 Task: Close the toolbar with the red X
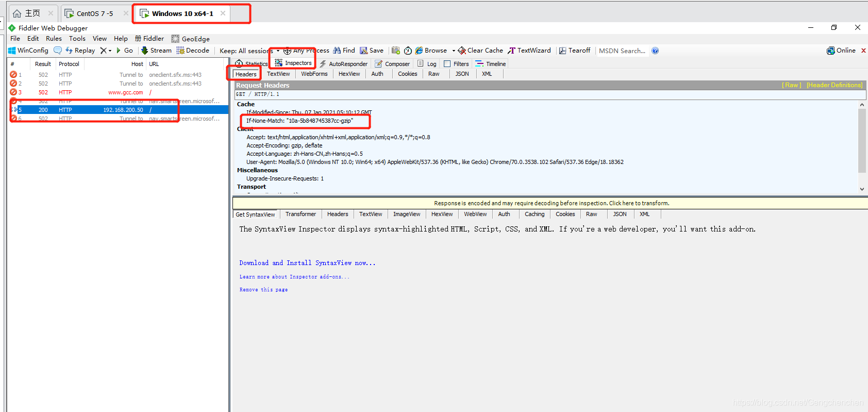(863, 51)
